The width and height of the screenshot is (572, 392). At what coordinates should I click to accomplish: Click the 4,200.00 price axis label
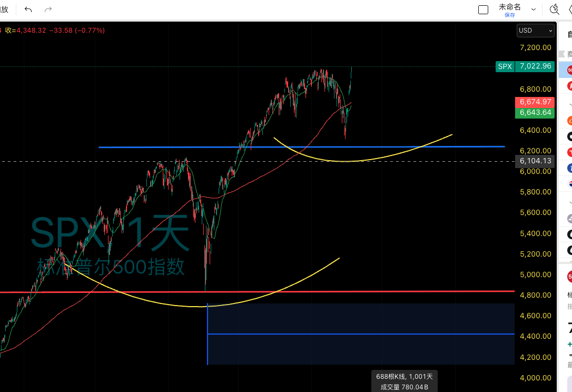tap(535, 357)
